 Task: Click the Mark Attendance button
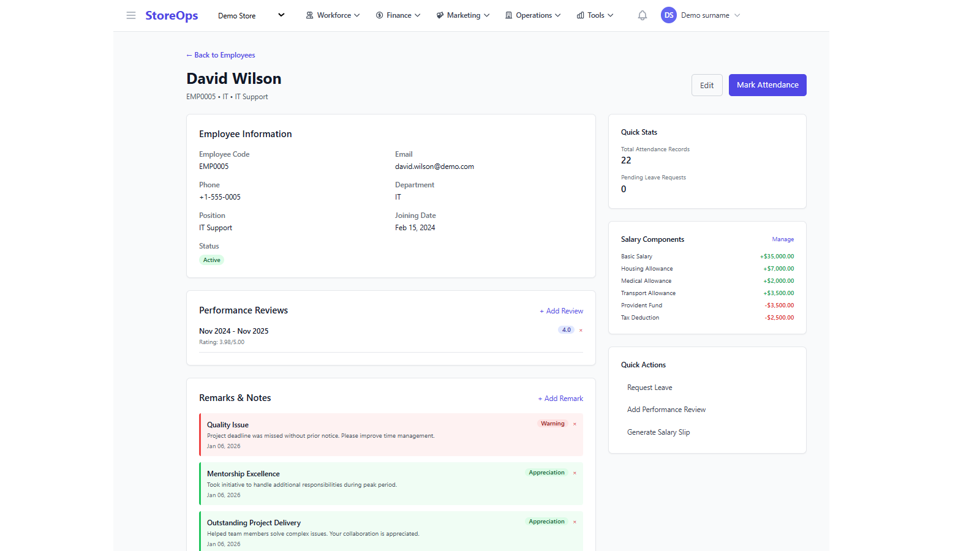(767, 84)
